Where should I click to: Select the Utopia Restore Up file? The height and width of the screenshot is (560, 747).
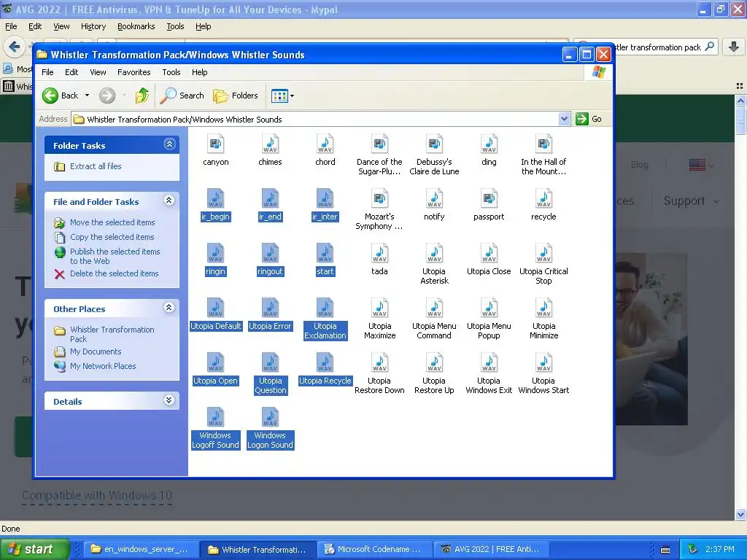point(434,374)
